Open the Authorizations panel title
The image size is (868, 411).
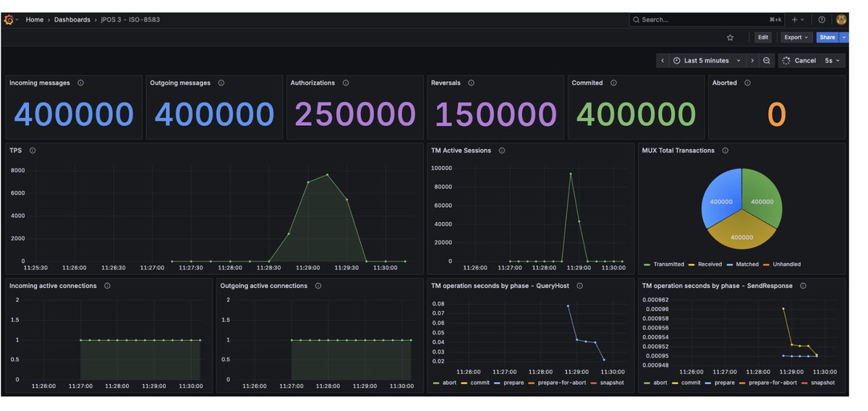pyautogui.click(x=312, y=83)
